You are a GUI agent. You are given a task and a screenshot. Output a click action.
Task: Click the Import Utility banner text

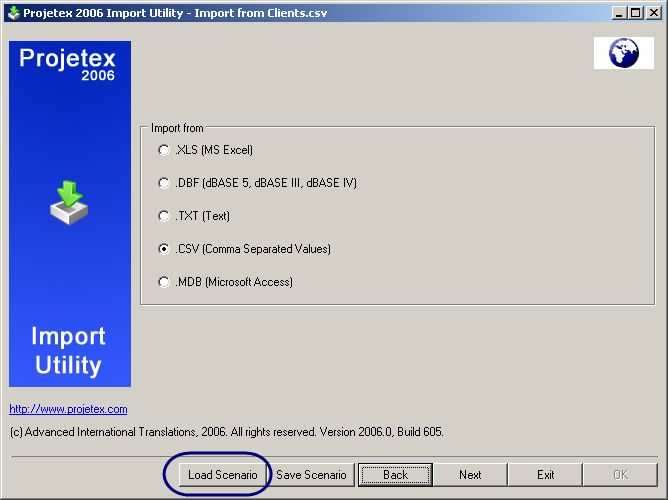(x=68, y=350)
